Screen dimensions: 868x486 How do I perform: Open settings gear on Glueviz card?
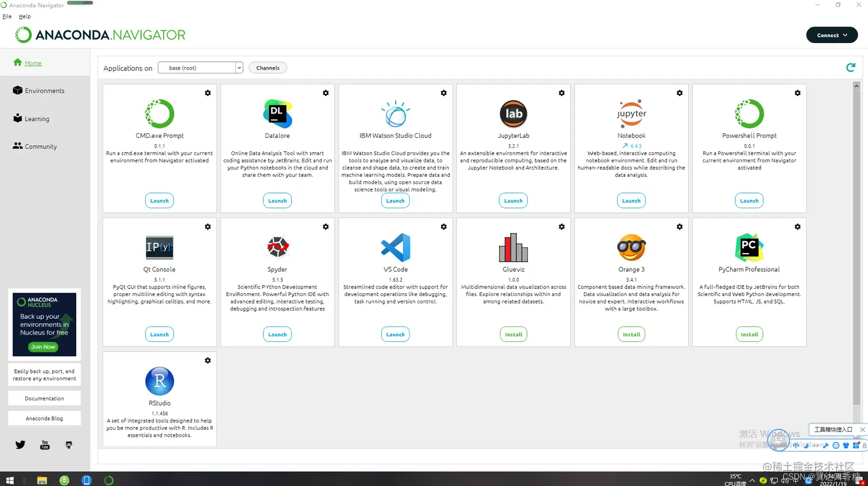pos(561,227)
